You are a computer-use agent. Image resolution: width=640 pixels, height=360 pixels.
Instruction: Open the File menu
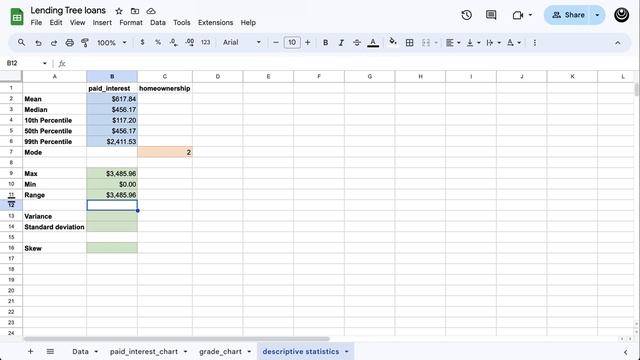click(x=36, y=23)
